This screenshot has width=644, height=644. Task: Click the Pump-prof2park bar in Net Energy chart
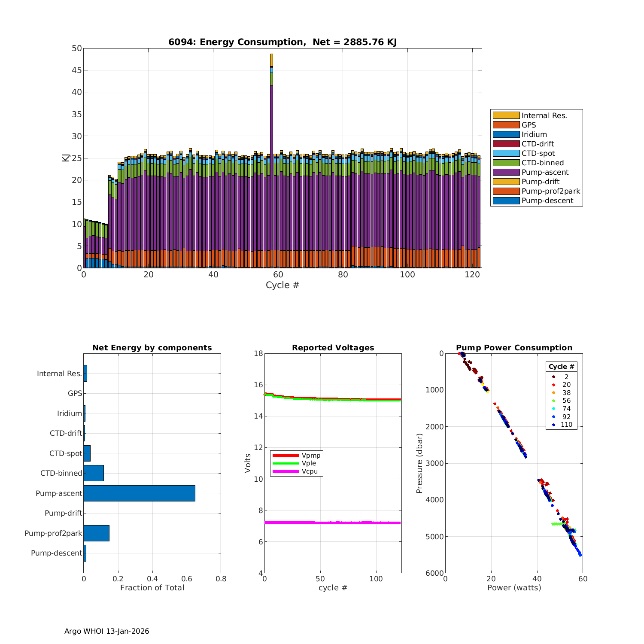click(x=96, y=533)
